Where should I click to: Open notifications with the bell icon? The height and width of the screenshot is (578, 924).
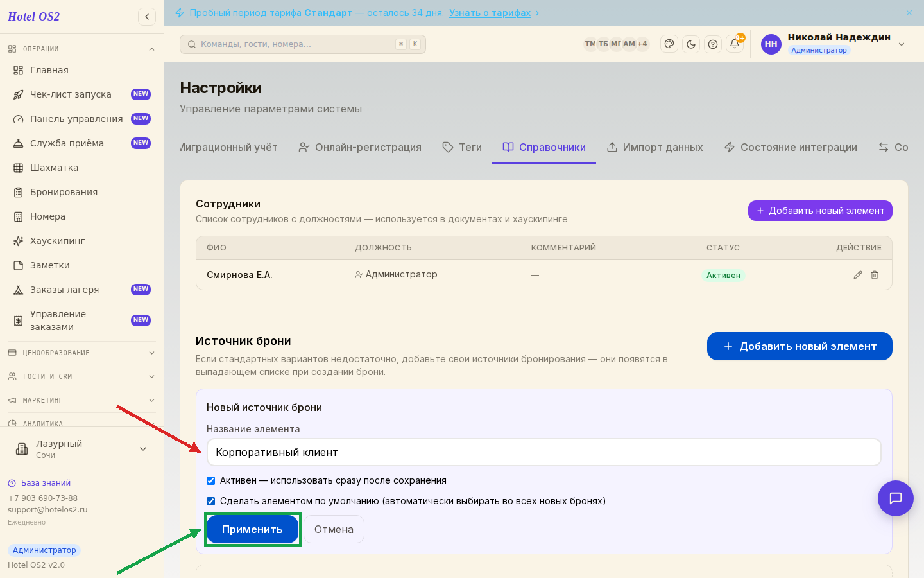[735, 44]
